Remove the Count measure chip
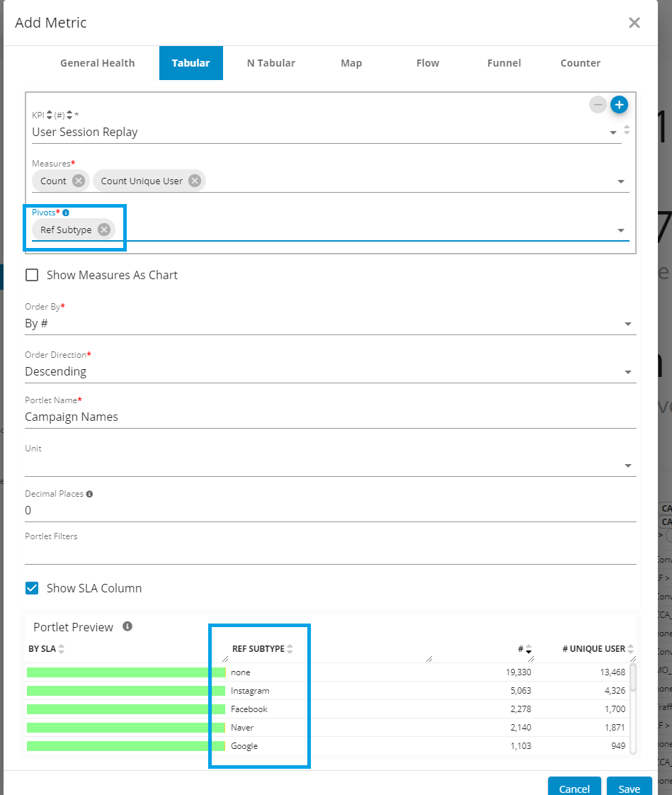 pos(79,181)
